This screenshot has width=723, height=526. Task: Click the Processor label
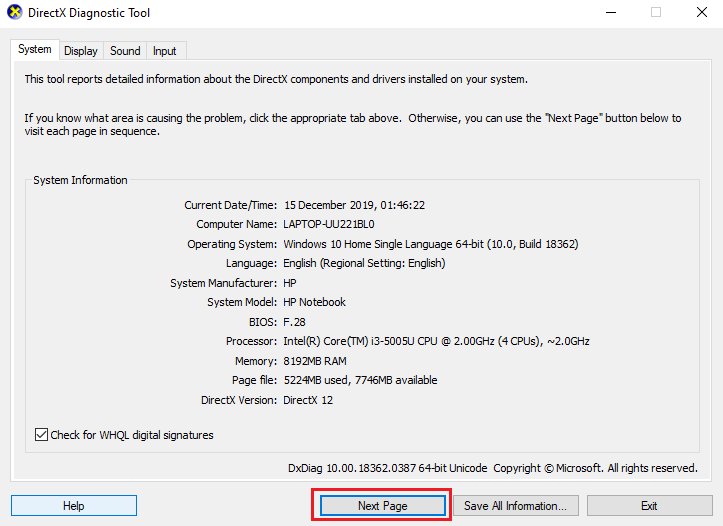coord(251,341)
